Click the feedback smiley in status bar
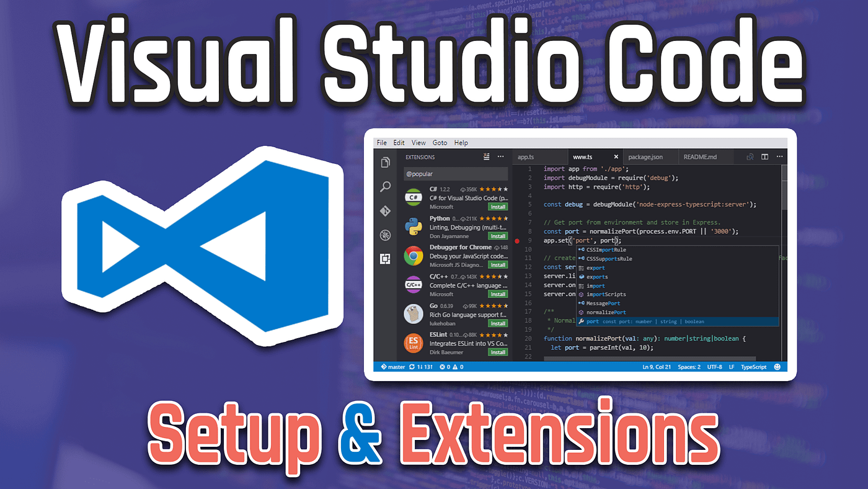 [779, 367]
